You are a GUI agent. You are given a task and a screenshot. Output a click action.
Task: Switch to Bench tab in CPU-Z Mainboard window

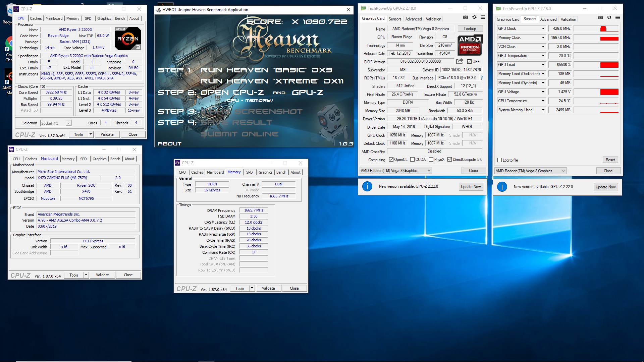(x=115, y=159)
